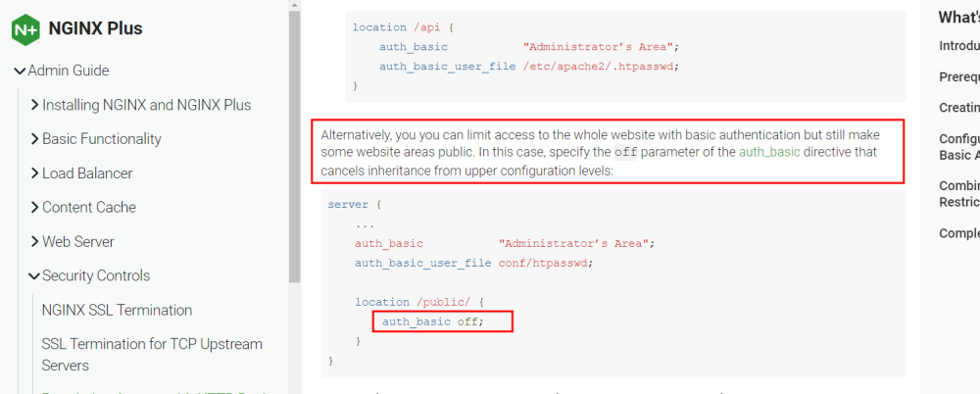Click the sidebar vertical scrollbar
The image size is (980, 394).
coord(294,147)
